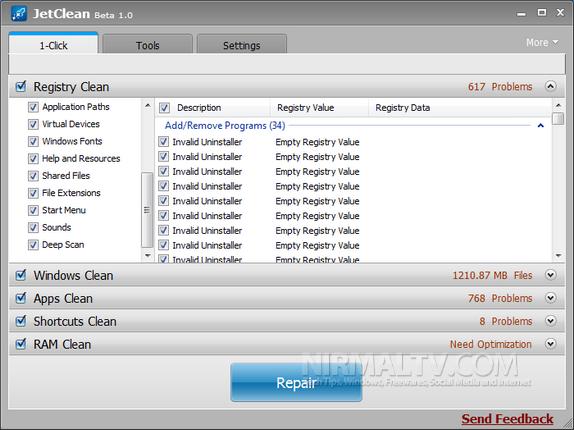Viewport: 574px width, 430px height.
Task: Click the JetClean rocket logo icon
Action: [19, 14]
